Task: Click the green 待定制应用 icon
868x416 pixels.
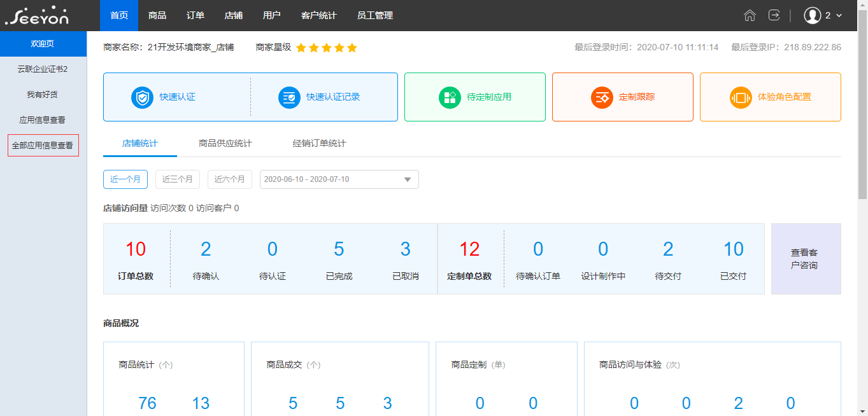Action: coord(450,97)
